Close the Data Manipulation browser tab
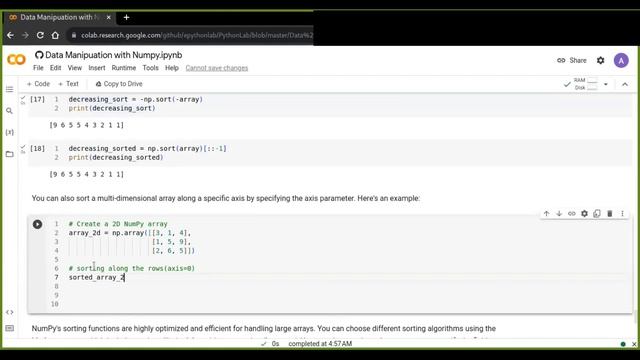The image size is (640, 360). (109, 17)
